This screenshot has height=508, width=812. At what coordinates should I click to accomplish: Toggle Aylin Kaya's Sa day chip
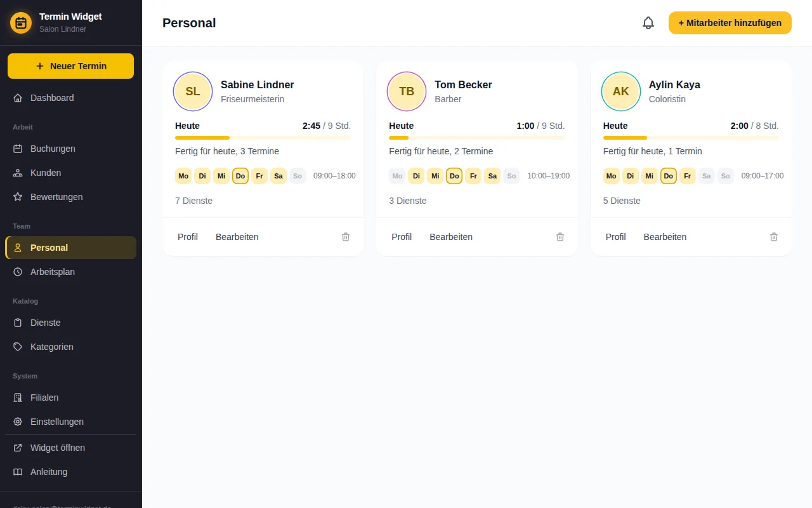(x=707, y=176)
